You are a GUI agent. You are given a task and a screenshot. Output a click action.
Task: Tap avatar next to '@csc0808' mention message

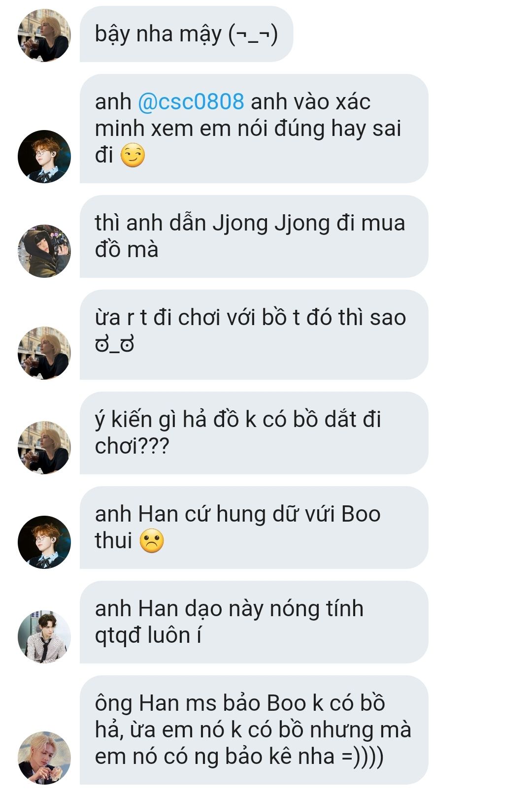tap(44, 157)
